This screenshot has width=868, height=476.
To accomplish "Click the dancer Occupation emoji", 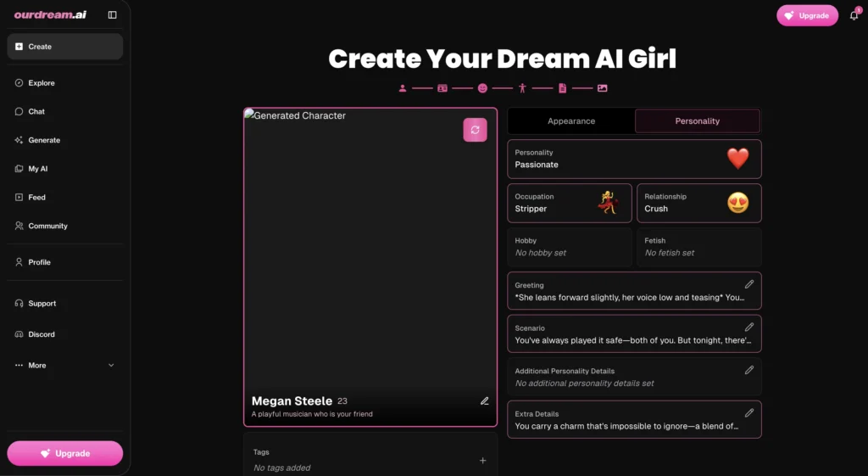I will tap(608, 203).
